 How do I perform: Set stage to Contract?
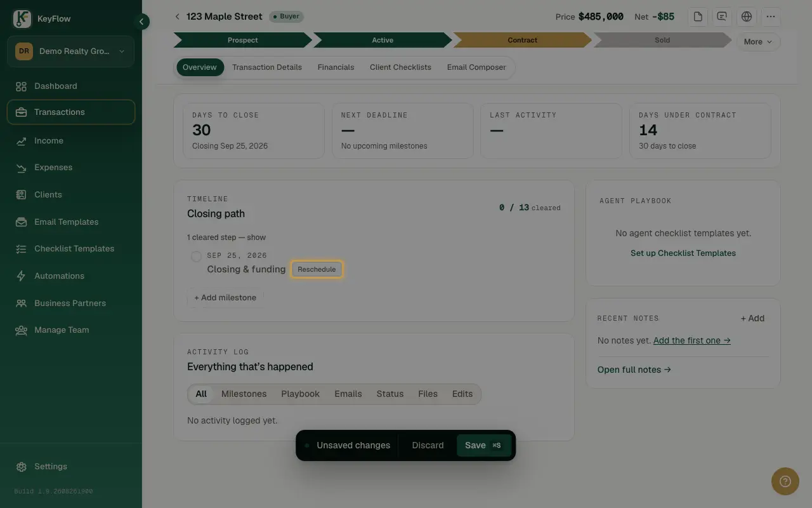(x=522, y=40)
